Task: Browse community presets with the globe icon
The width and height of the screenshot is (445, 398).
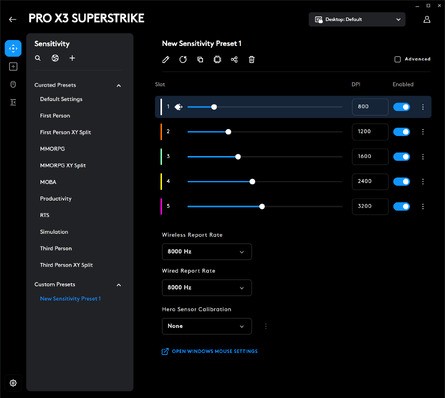Action: 55,58
